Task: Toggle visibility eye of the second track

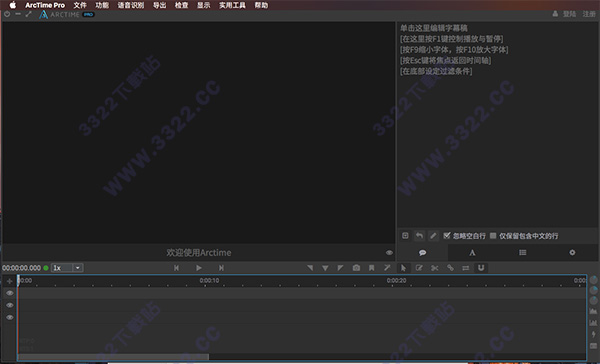Action: [10, 305]
